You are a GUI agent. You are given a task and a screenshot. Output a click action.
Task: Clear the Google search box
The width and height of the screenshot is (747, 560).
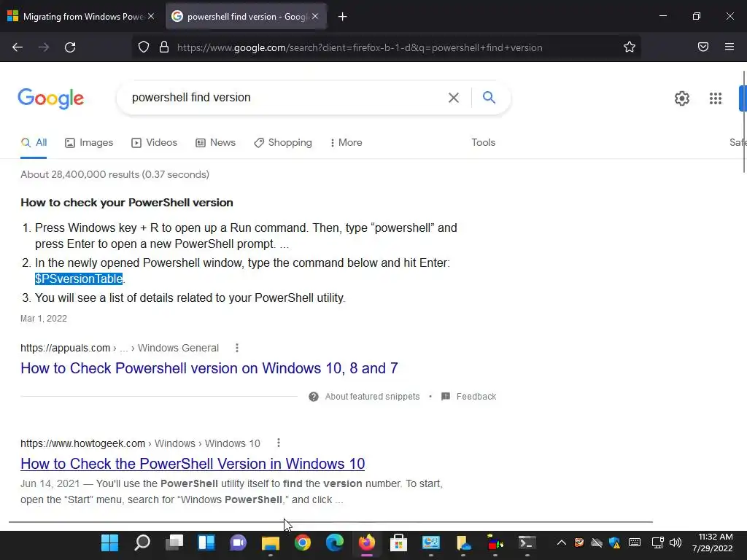pos(454,98)
